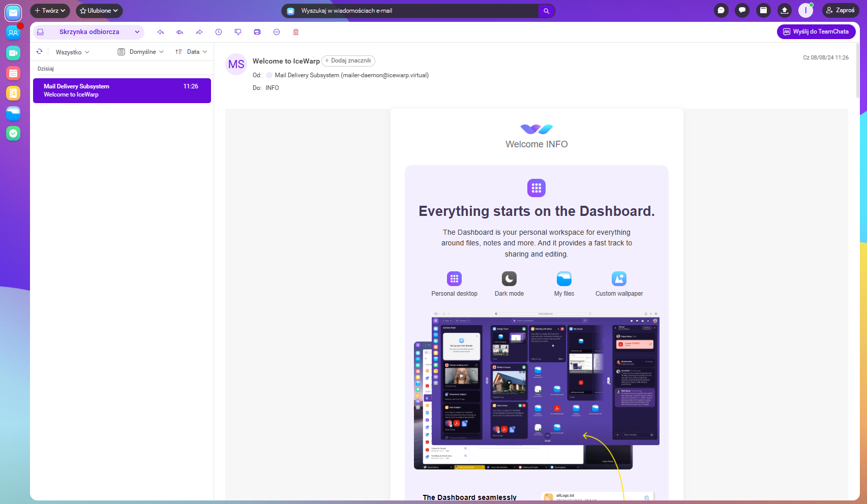Open the Tasks checkmark app icon

click(13, 133)
